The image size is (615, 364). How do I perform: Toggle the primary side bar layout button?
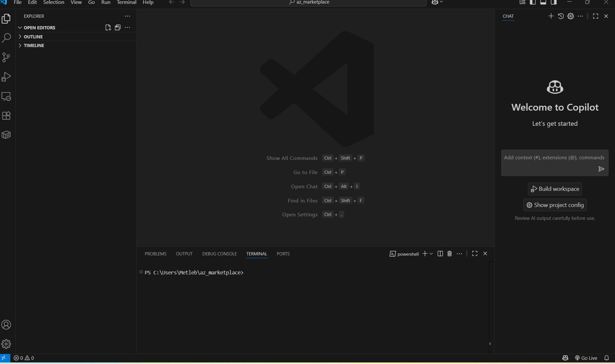[x=533, y=2]
